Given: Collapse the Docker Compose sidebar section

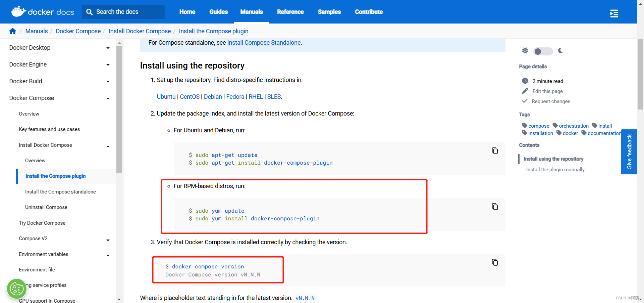Looking at the screenshot, I should point(108,98).
